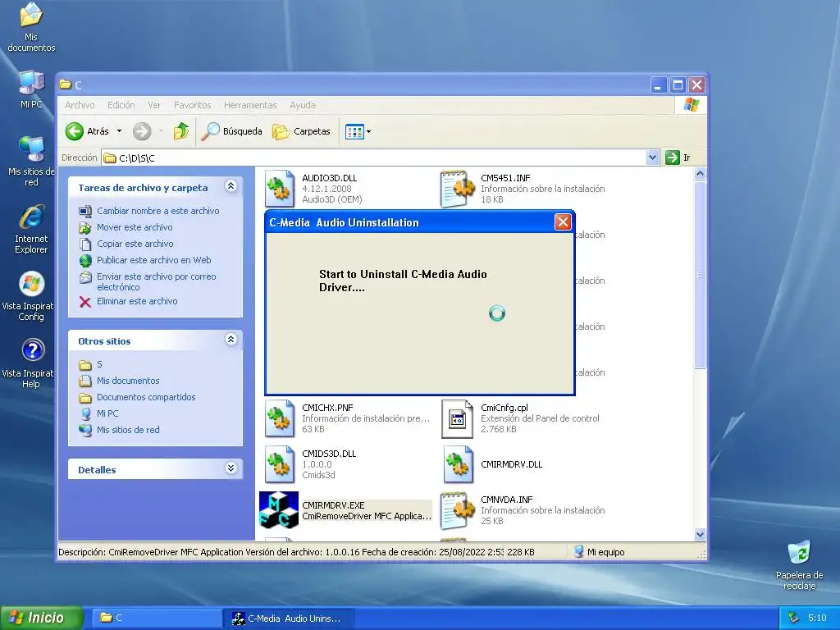Select the CmiCnfg.cpl file icon

(457, 418)
